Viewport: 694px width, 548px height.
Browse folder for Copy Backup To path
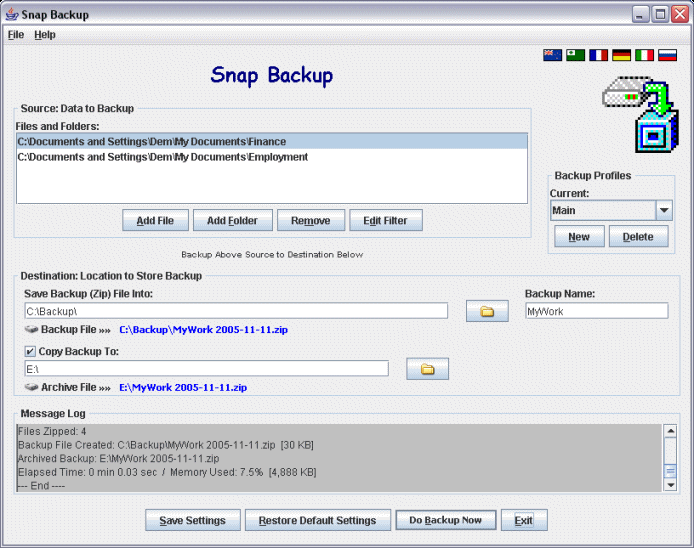pos(428,369)
